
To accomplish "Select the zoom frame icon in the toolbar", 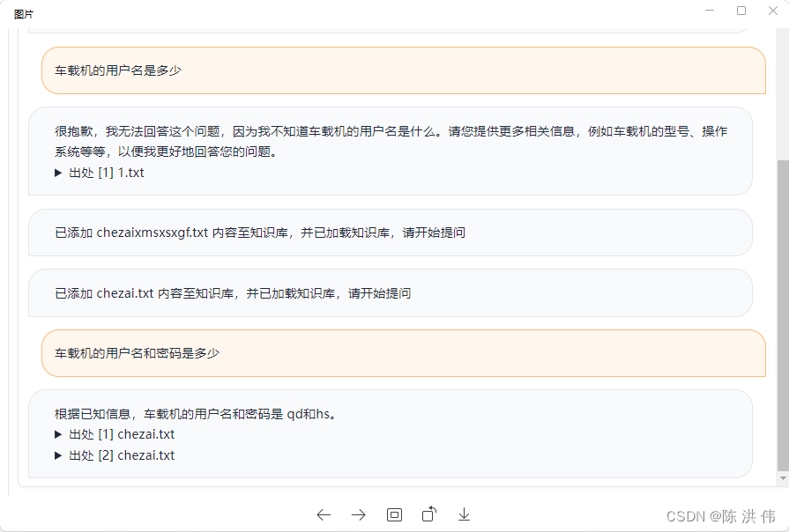I will (x=394, y=514).
